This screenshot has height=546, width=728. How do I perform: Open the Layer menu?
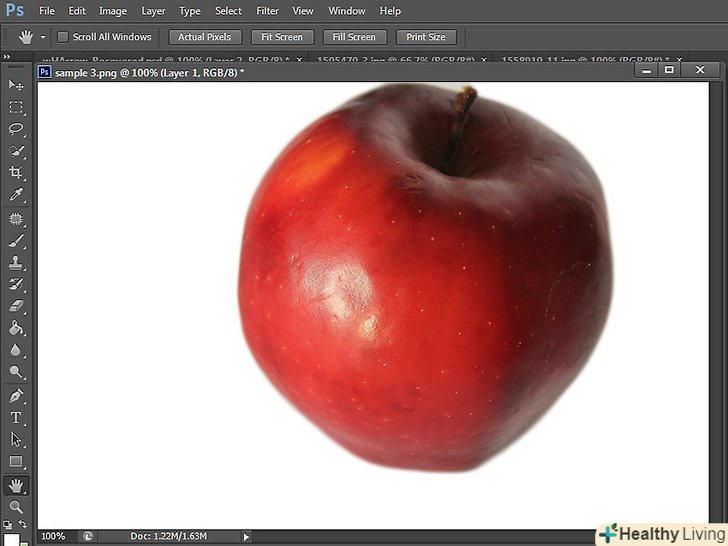point(153,11)
